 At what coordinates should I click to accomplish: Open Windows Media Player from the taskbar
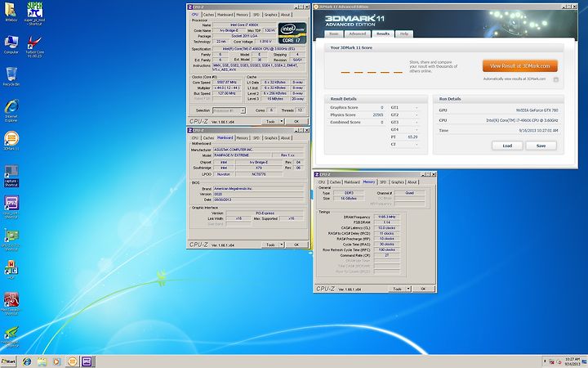56,361
